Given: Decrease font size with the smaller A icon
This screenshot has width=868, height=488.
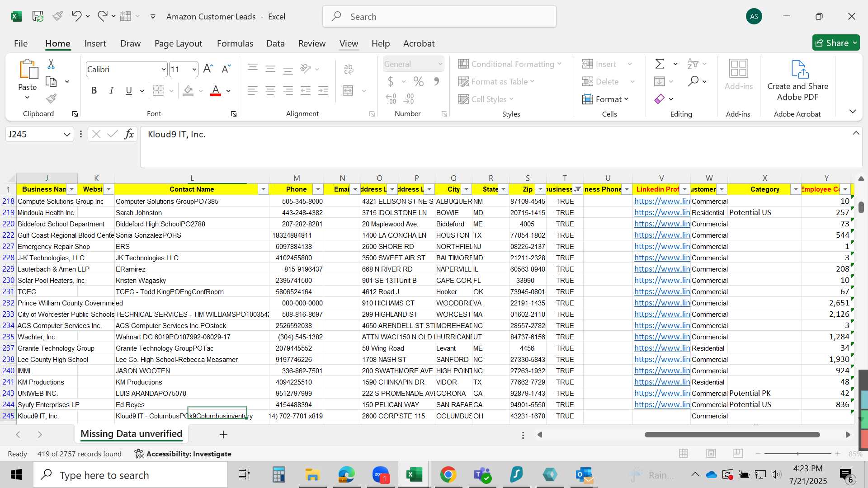Looking at the screenshot, I should [226, 69].
